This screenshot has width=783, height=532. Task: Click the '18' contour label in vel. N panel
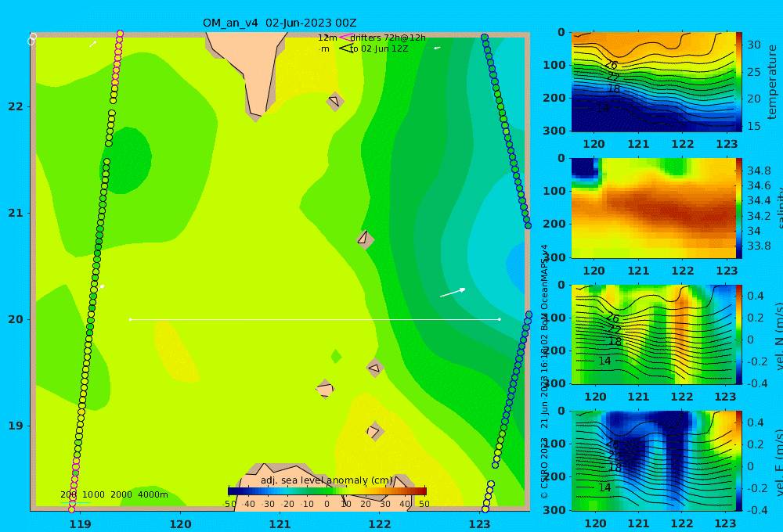point(615,341)
